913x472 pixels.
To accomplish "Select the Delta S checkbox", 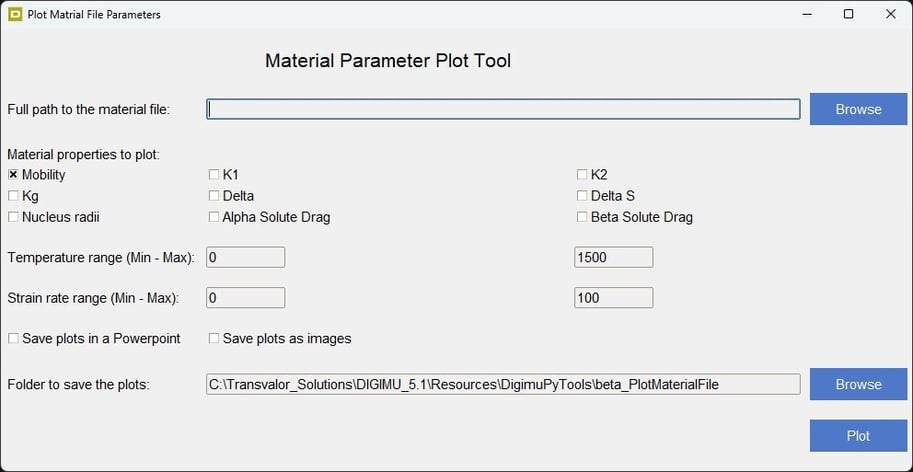I will (x=582, y=196).
